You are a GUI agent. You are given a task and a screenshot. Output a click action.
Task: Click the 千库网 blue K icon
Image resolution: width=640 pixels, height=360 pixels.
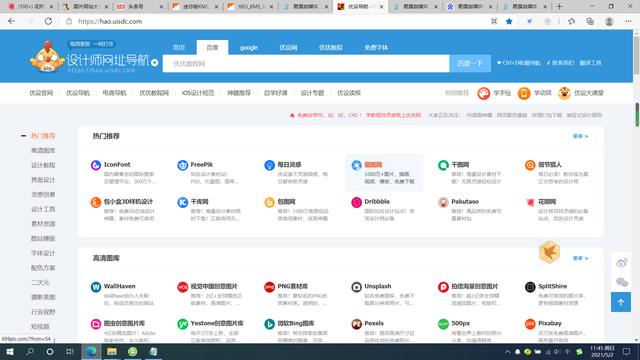pos(182,202)
